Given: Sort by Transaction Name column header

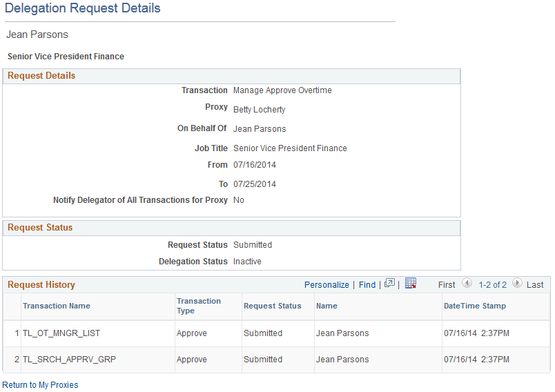Looking at the screenshot, I should [57, 306].
